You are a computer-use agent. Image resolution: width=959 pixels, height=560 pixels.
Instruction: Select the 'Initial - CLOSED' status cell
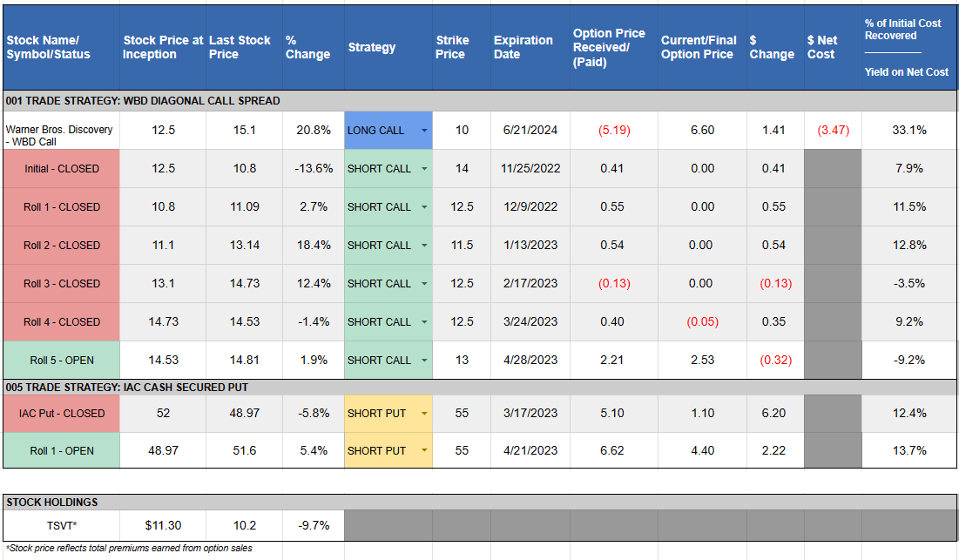[x=61, y=169]
